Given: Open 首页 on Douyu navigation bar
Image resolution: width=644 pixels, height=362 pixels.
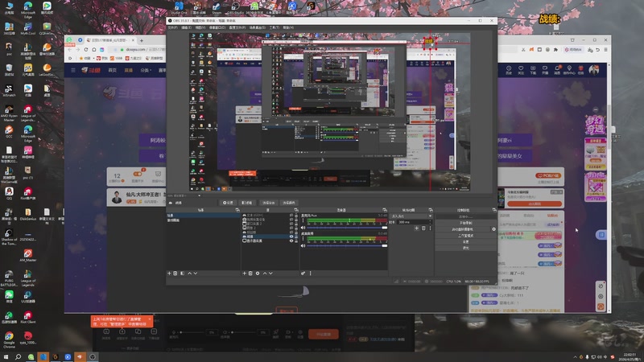Looking at the screenshot, I should click(112, 70).
